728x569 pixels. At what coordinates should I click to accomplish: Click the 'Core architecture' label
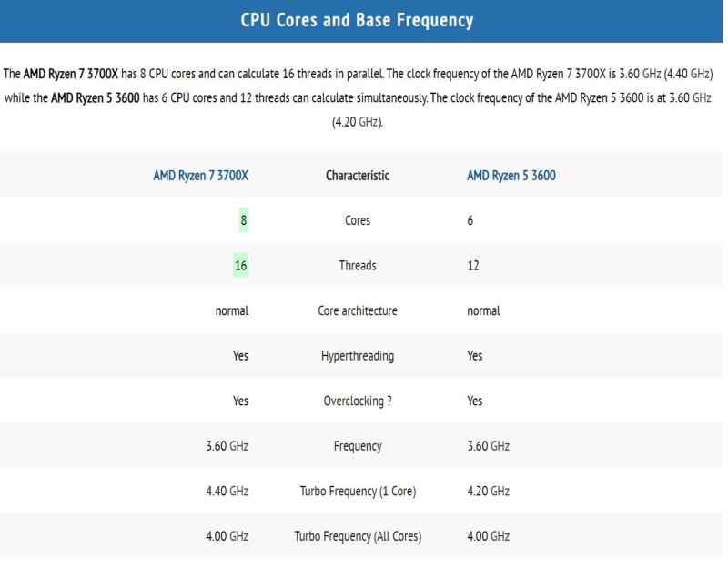coord(358,310)
